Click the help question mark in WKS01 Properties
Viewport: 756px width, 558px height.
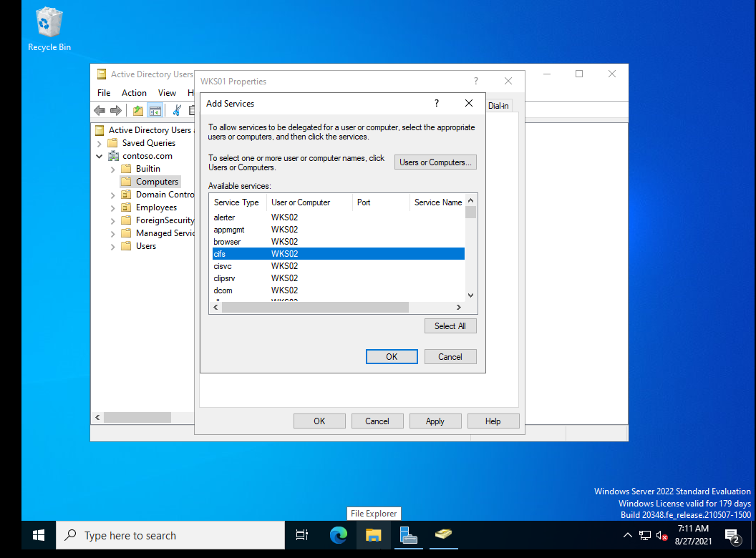[x=476, y=81]
